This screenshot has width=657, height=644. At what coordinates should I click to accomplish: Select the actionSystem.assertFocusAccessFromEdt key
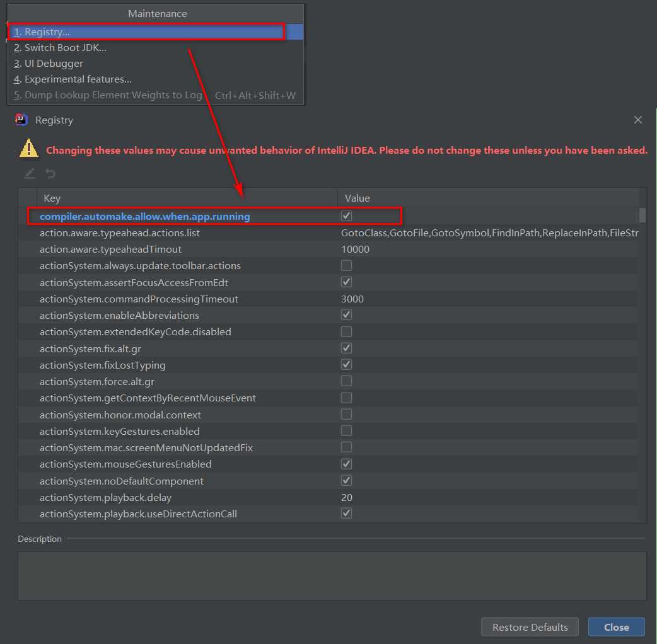click(134, 283)
